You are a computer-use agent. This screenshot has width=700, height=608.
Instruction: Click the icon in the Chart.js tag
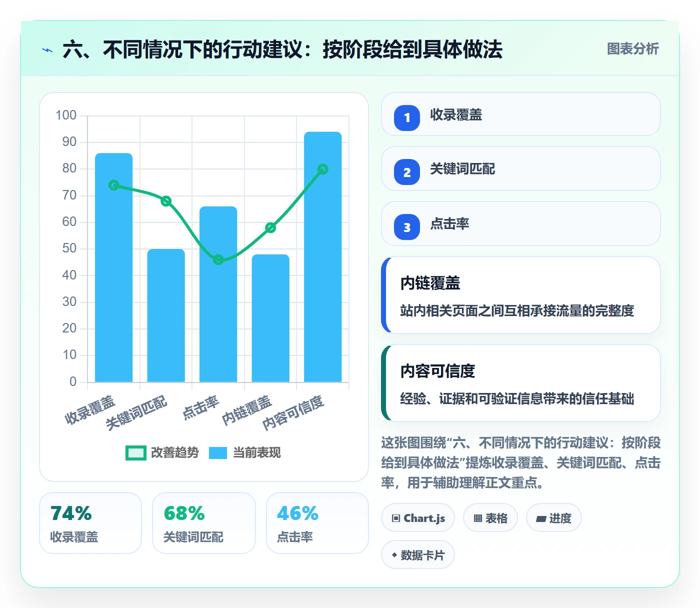pyautogui.click(x=396, y=518)
